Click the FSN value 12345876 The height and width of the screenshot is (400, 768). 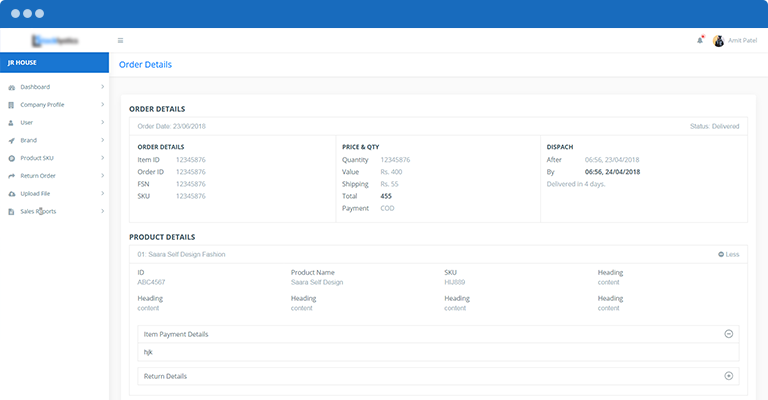pos(191,184)
